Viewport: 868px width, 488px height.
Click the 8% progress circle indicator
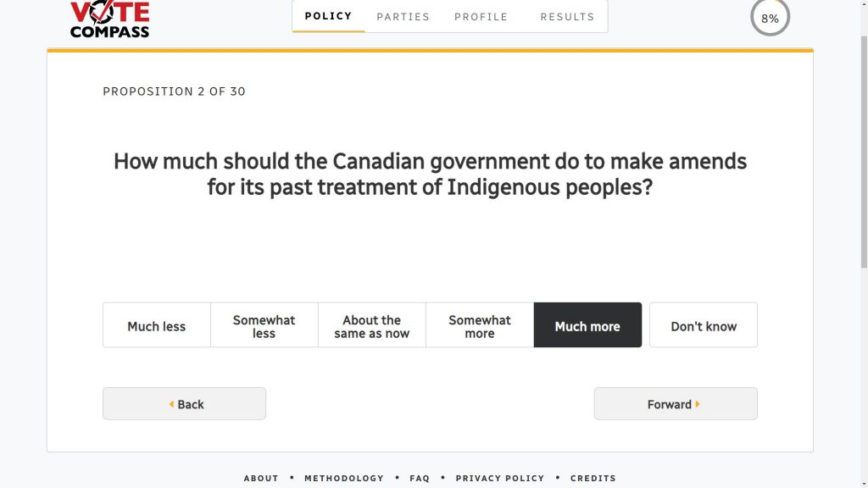tap(770, 18)
